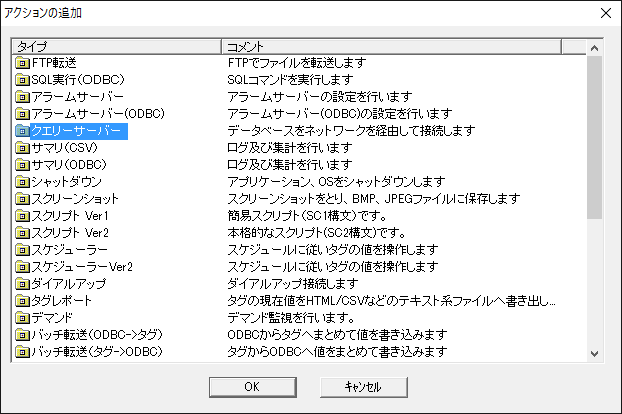
Task: Click the ダイアルアップ folder icon
Action: point(22,284)
